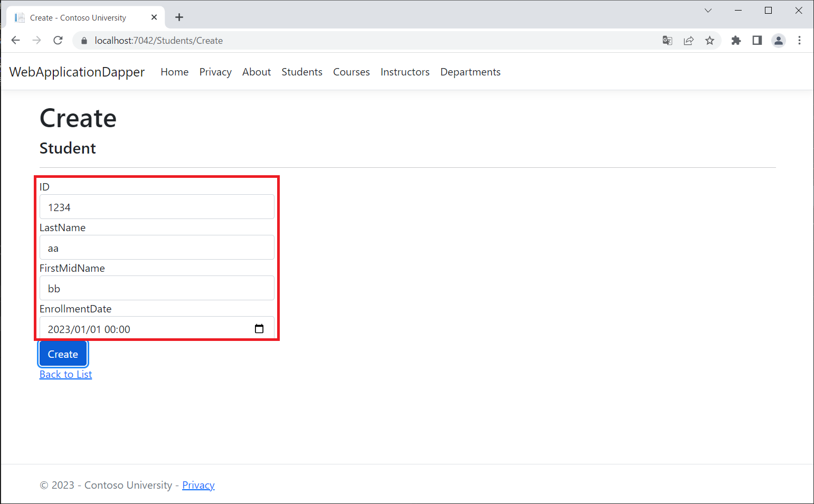This screenshot has height=504, width=814.
Task: Follow the Back to List link
Action: tap(65, 374)
